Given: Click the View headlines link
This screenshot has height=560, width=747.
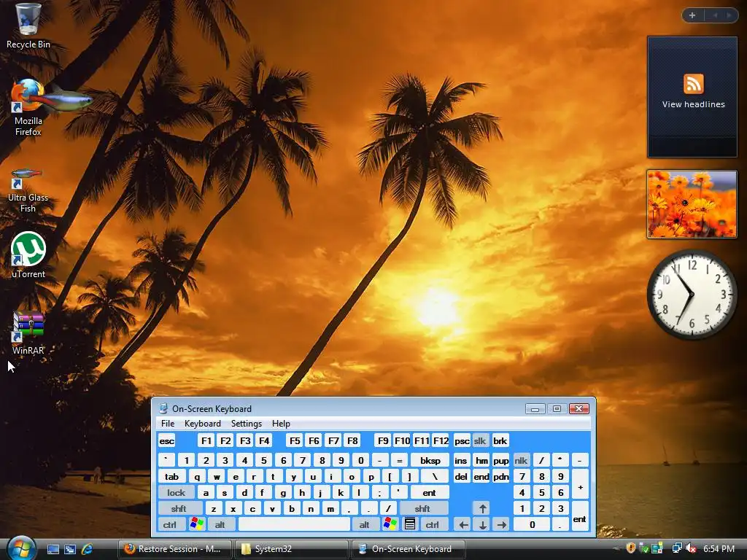Looking at the screenshot, I should click(693, 104).
